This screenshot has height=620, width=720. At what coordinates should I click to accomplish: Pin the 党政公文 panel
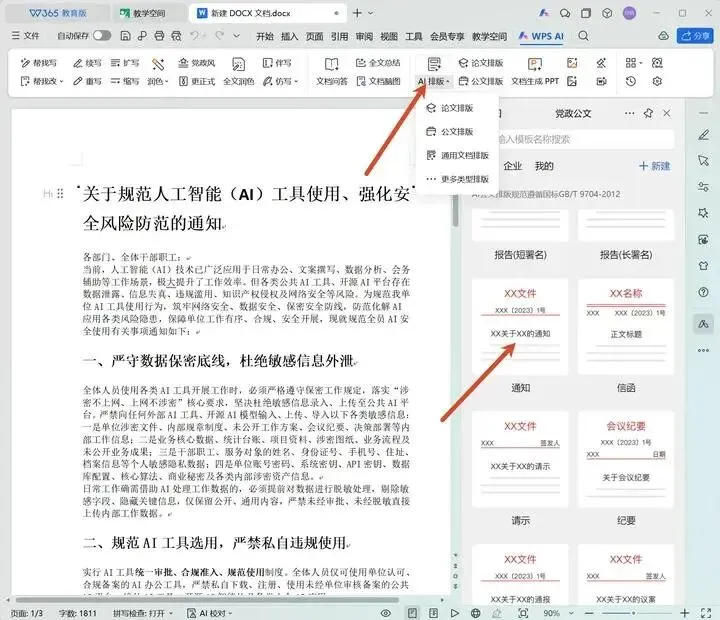[648, 113]
